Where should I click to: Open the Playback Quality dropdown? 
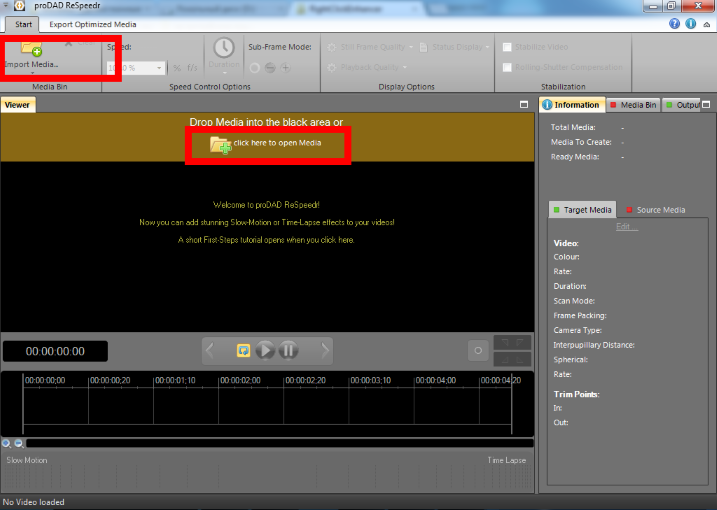click(x=370, y=67)
